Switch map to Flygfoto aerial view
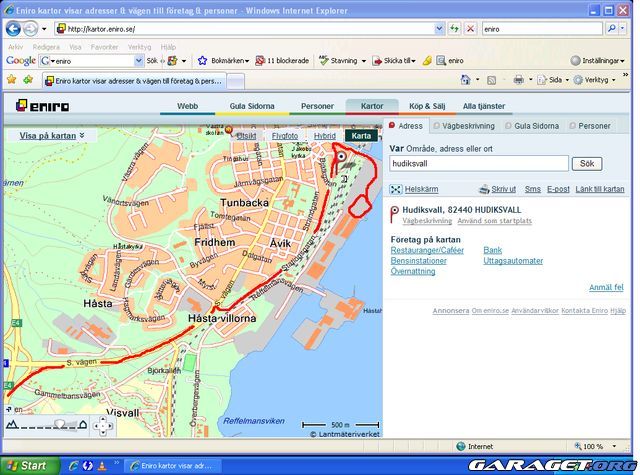Screen dimensions: 640x475 point(285,135)
